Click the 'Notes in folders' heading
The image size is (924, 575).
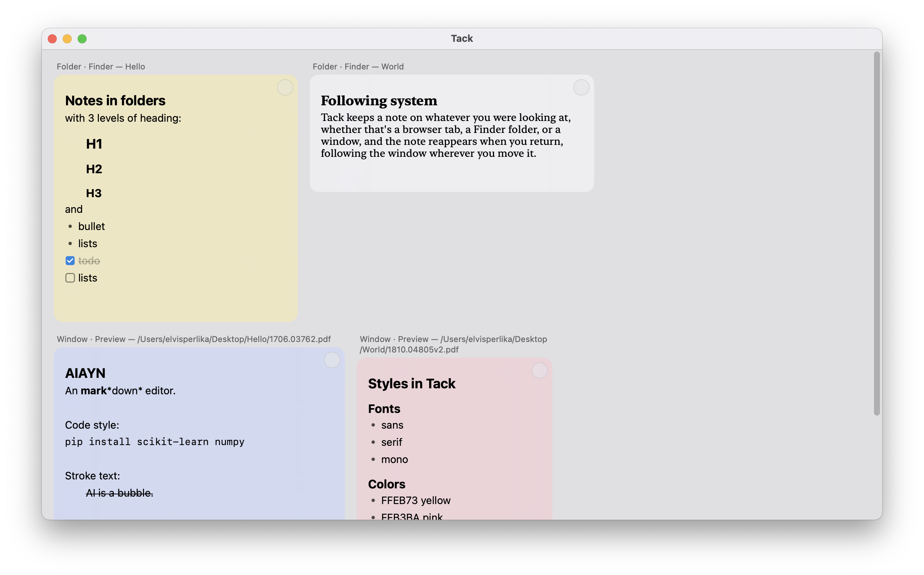point(115,100)
